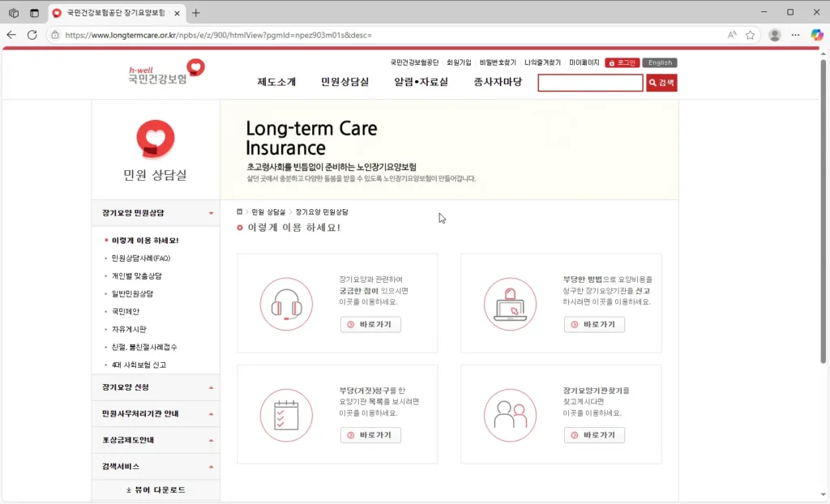The height and width of the screenshot is (504, 830).
Task: Click 바로가기 in the 궁금한 점 card
Action: coord(370,325)
